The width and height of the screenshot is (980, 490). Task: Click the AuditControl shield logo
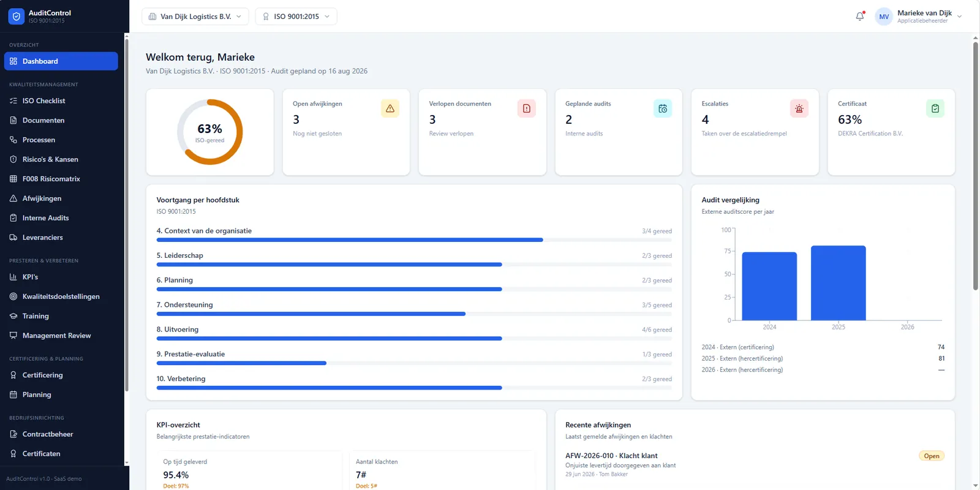17,17
